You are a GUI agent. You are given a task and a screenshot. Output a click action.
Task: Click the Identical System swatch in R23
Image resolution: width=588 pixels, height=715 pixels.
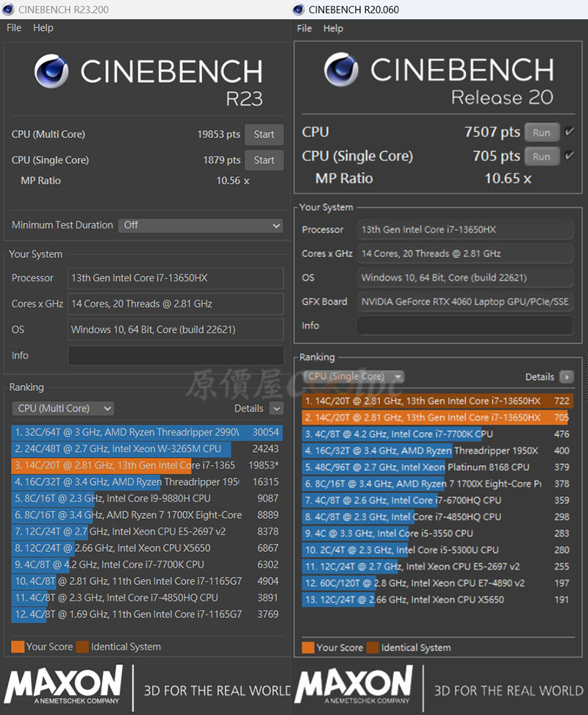point(82,647)
